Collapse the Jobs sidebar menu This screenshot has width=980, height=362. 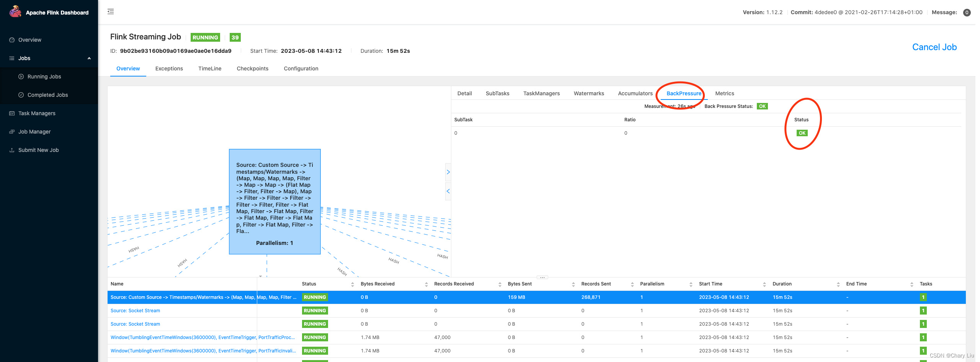point(49,58)
